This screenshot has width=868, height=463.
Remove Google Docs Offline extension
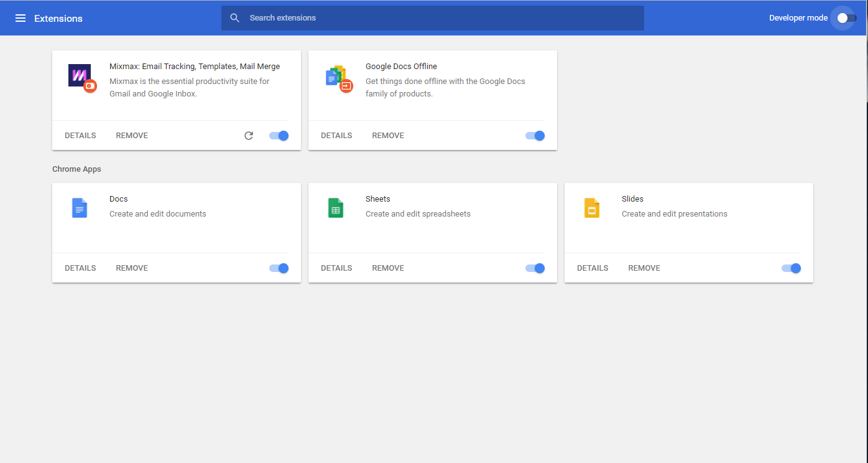pyautogui.click(x=388, y=136)
